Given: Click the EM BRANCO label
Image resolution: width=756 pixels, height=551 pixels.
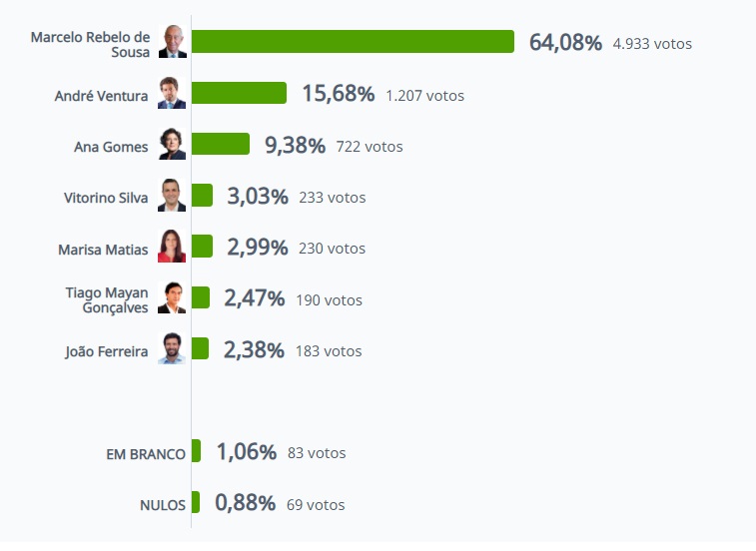Looking at the screenshot, I should point(146,454).
